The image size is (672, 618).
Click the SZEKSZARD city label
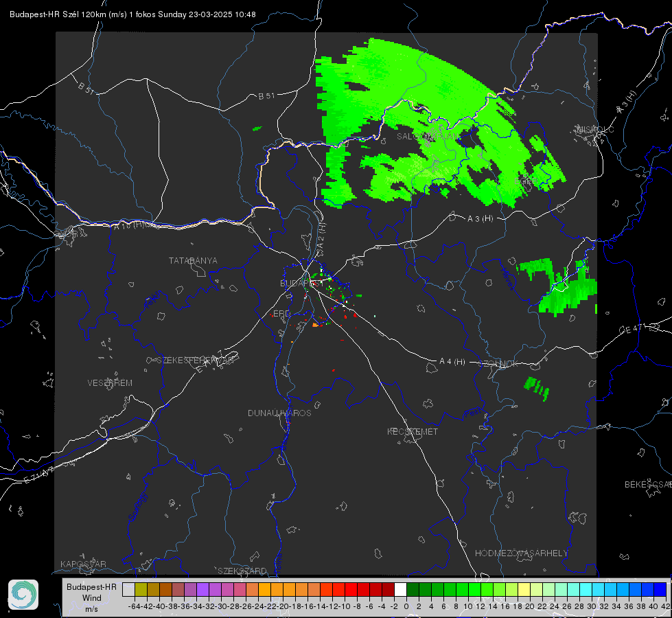(242, 571)
